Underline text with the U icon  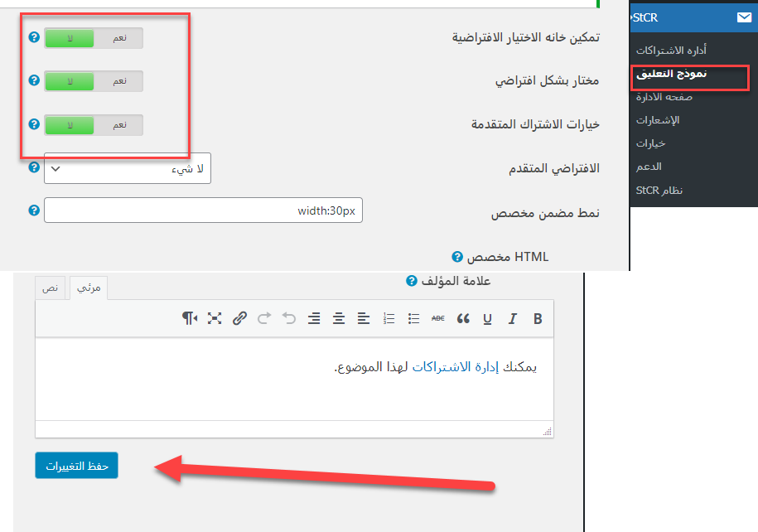pos(487,319)
